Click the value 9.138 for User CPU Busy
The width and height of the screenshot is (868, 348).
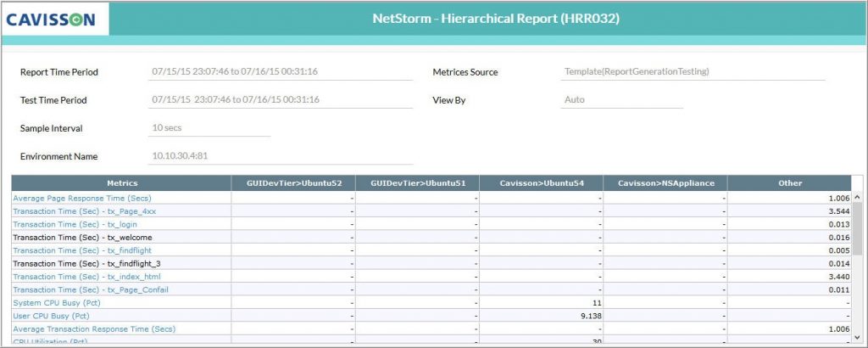click(x=592, y=316)
